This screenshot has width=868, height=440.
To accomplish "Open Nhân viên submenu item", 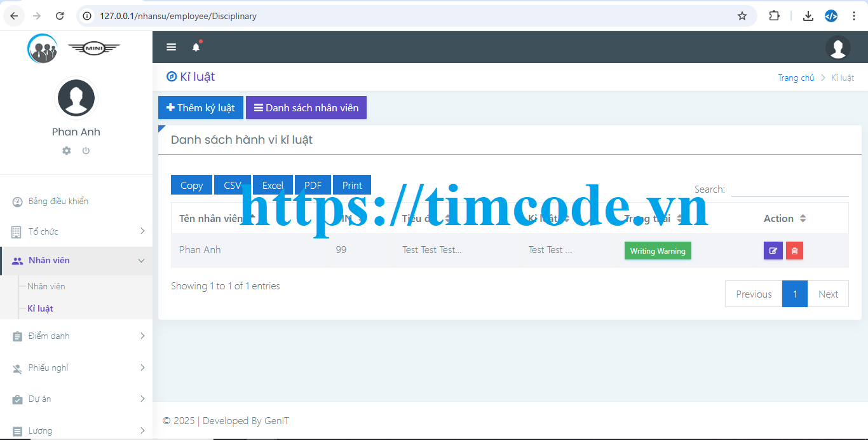I will [x=46, y=286].
